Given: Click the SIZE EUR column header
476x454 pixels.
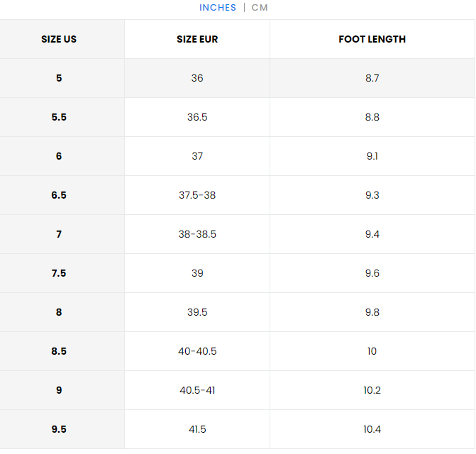Looking at the screenshot, I should tap(197, 39).
